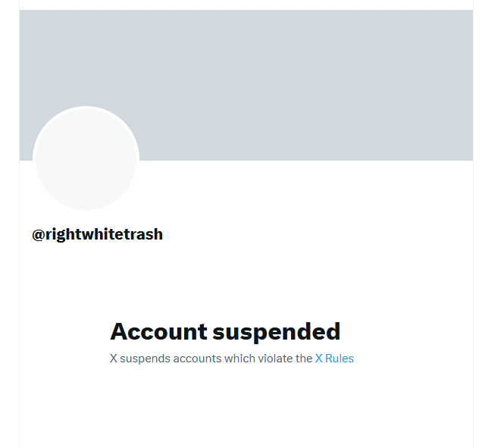Click the "@" symbol of the handle

[x=39, y=234]
